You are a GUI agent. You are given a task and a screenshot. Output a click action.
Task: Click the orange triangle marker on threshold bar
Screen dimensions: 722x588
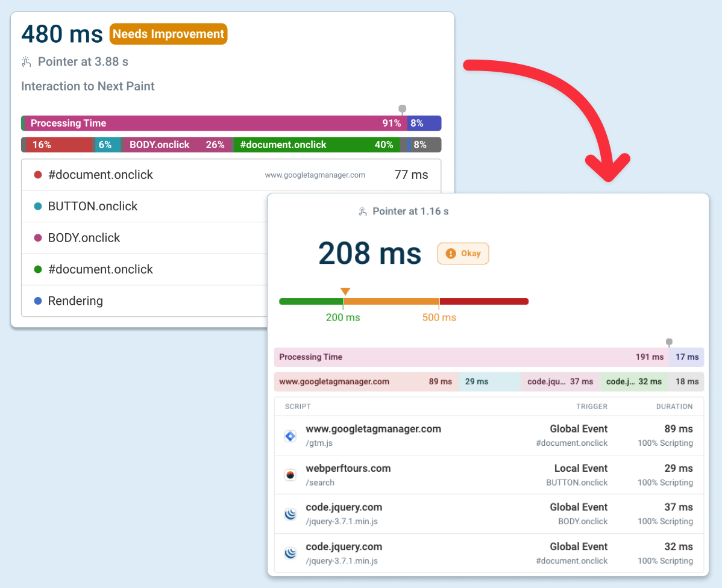pyautogui.click(x=345, y=292)
